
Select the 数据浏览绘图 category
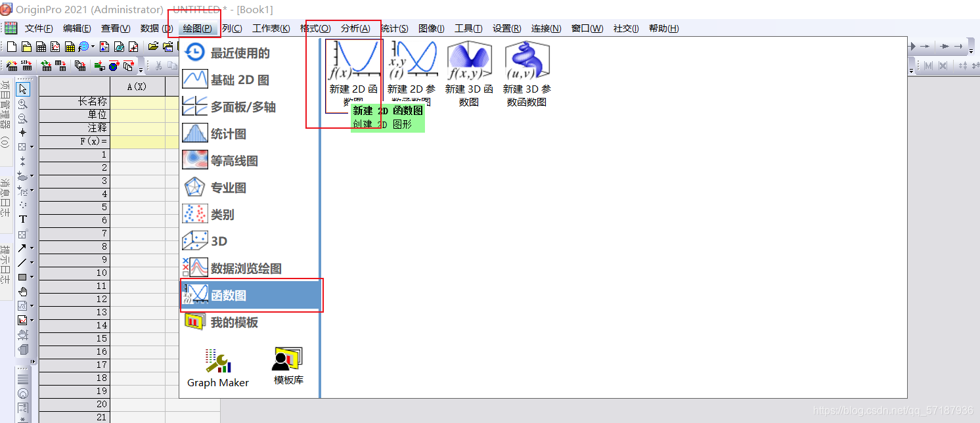tap(250, 269)
